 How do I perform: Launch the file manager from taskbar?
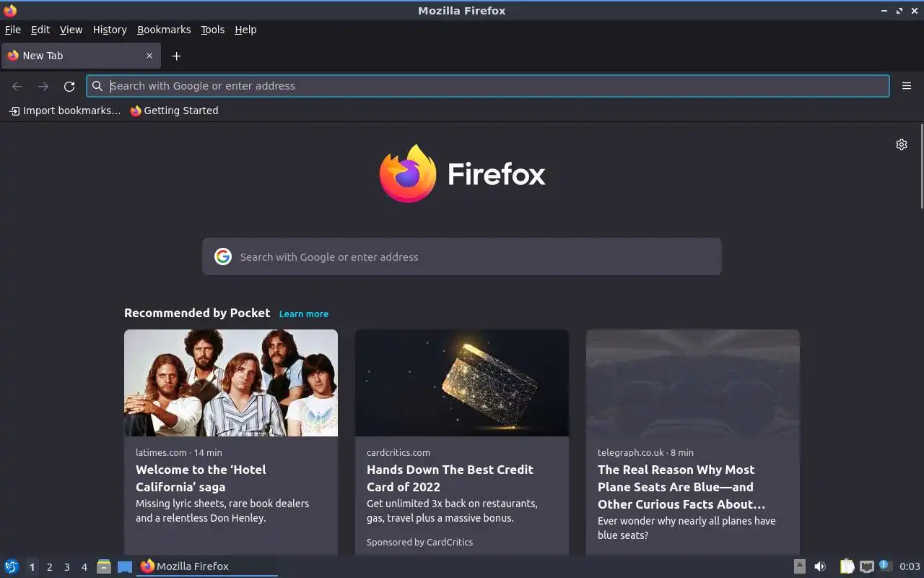pyautogui.click(x=104, y=566)
